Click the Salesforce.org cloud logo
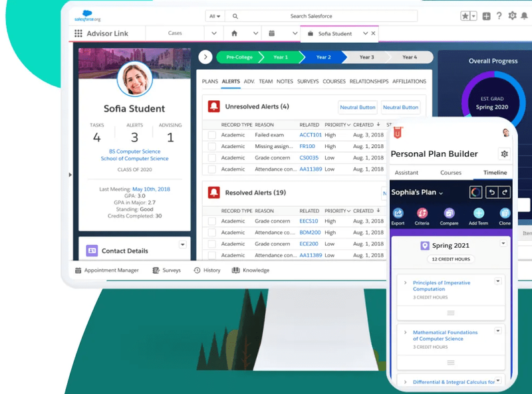The width and height of the screenshot is (532, 394). [88, 15]
